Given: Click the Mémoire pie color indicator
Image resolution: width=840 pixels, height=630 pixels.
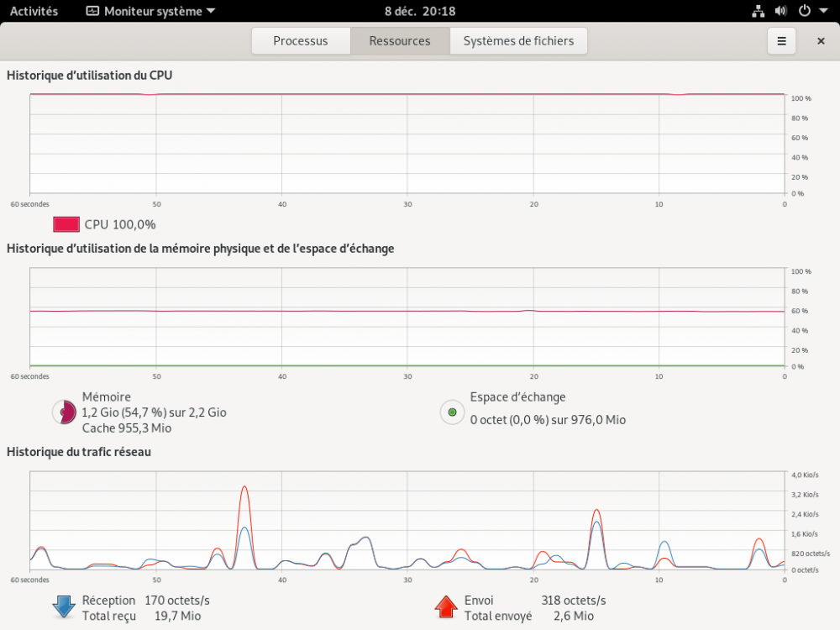Looking at the screenshot, I should point(65,412).
